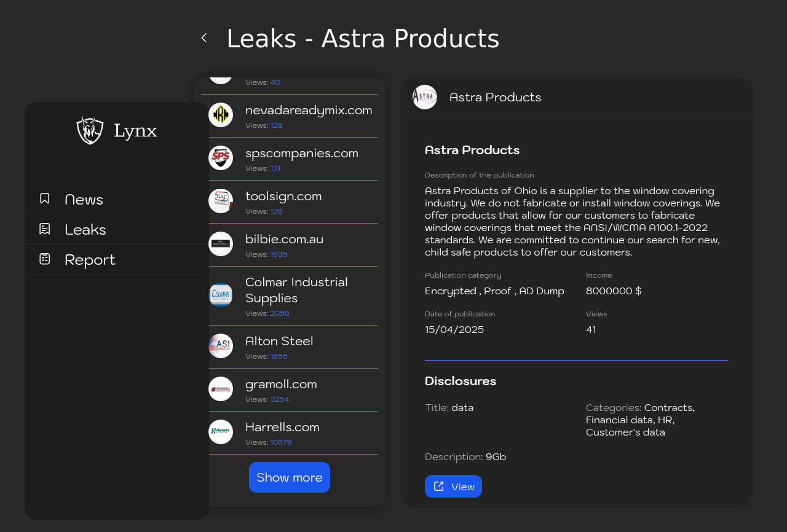
Task: Open the toolsign.com leak entry
Action: (x=290, y=202)
